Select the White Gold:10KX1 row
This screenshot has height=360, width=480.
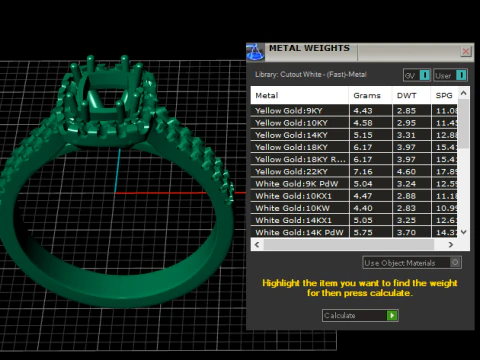354,196
